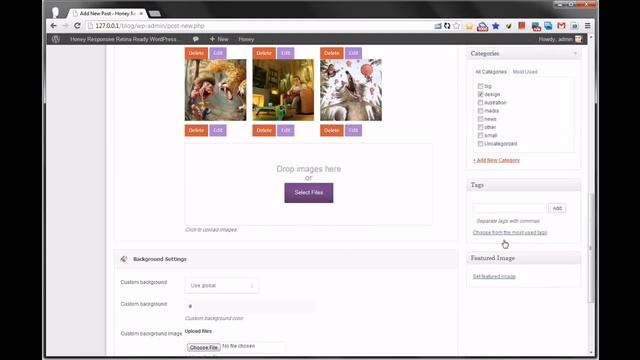Open a new browser tab
This screenshot has width=640, height=360.
[154, 13]
